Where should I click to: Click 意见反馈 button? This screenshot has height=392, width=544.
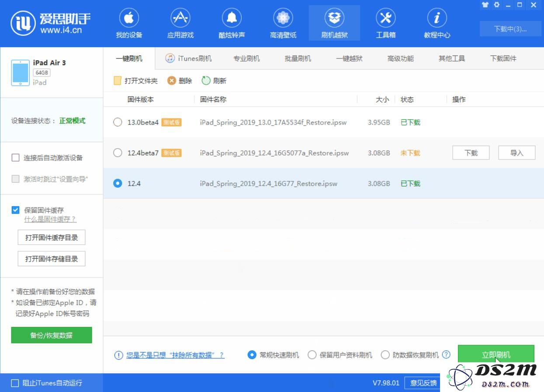click(423, 383)
